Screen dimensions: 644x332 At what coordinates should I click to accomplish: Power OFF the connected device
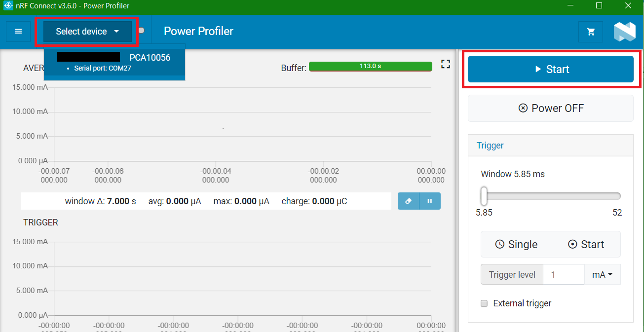pyautogui.click(x=550, y=108)
